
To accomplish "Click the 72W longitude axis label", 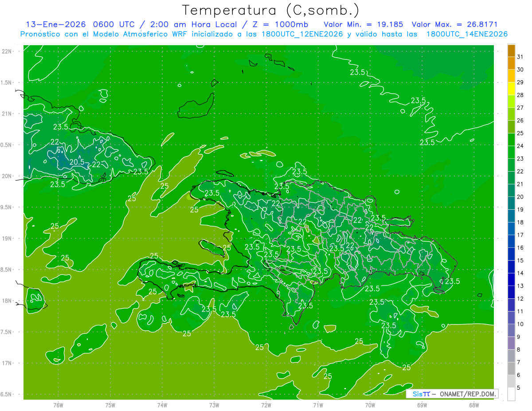I will (x=266, y=405).
